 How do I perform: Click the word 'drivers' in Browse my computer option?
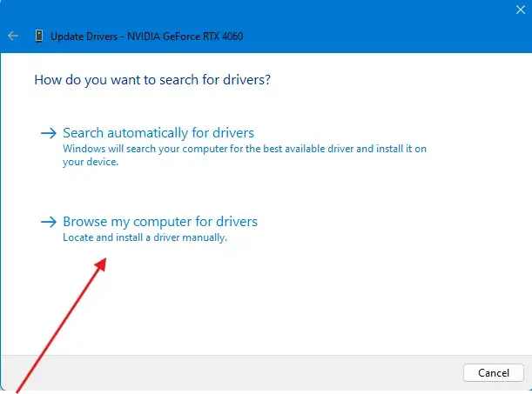coord(237,222)
